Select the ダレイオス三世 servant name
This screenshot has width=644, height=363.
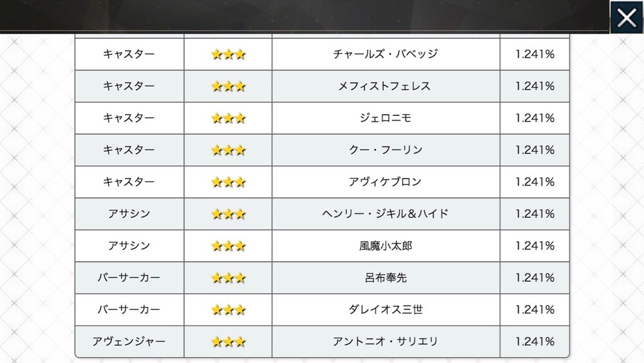pos(385,309)
